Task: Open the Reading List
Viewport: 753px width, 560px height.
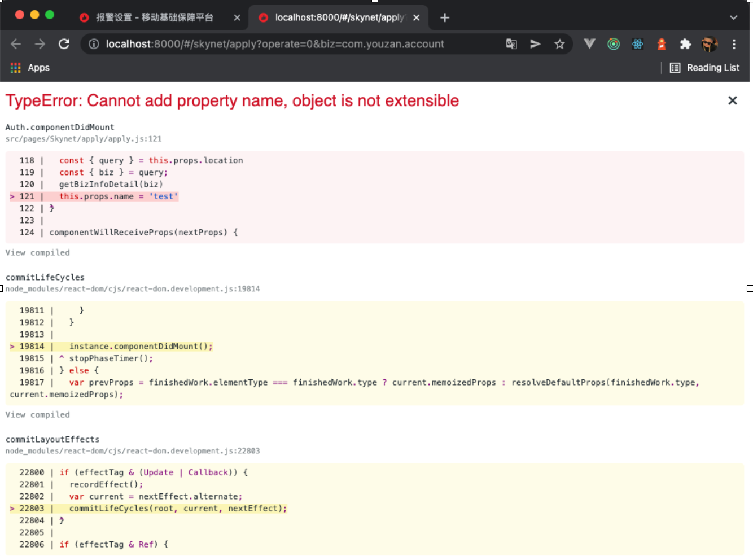Action: tap(704, 68)
